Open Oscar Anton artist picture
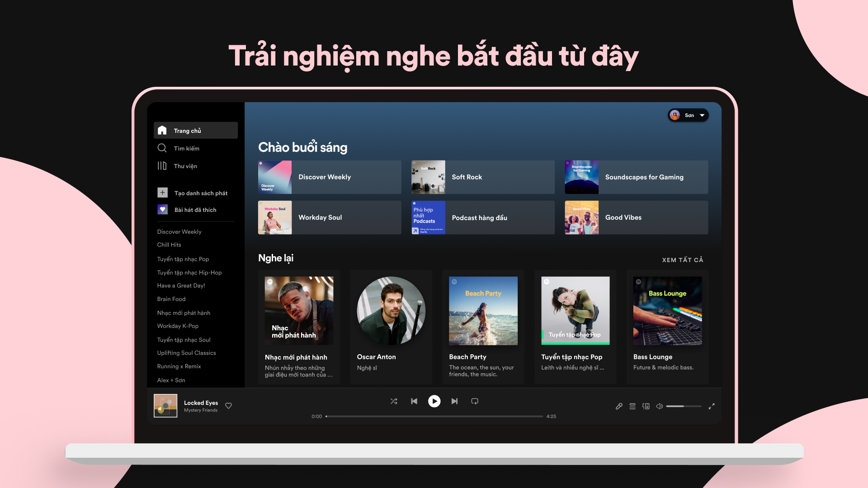Viewport: 868px width, 488px height. [x=391, y=311]
